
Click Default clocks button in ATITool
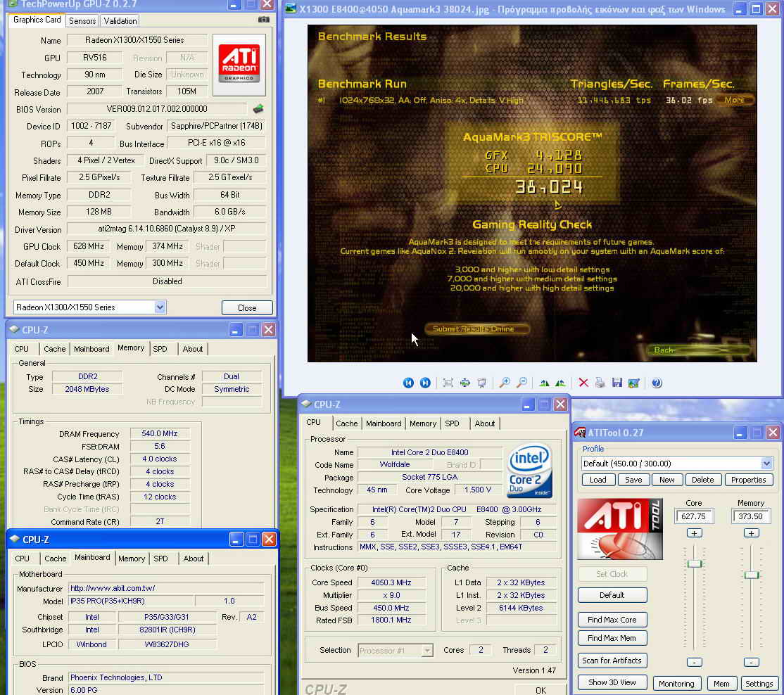612,595
